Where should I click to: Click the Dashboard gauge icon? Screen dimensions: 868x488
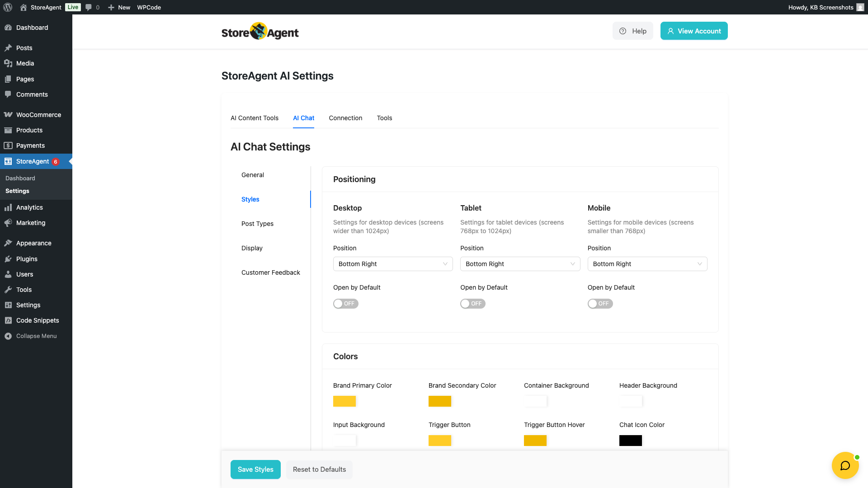8,28
